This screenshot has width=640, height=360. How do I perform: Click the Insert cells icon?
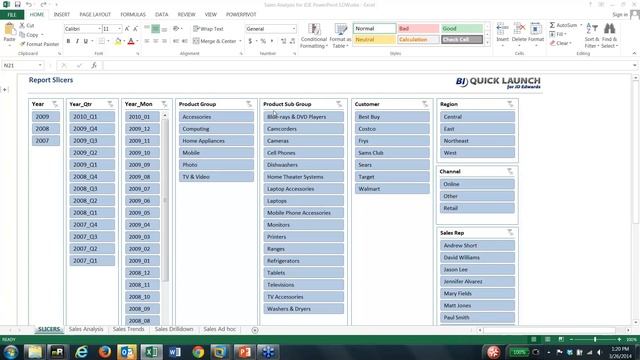[502, 29]
